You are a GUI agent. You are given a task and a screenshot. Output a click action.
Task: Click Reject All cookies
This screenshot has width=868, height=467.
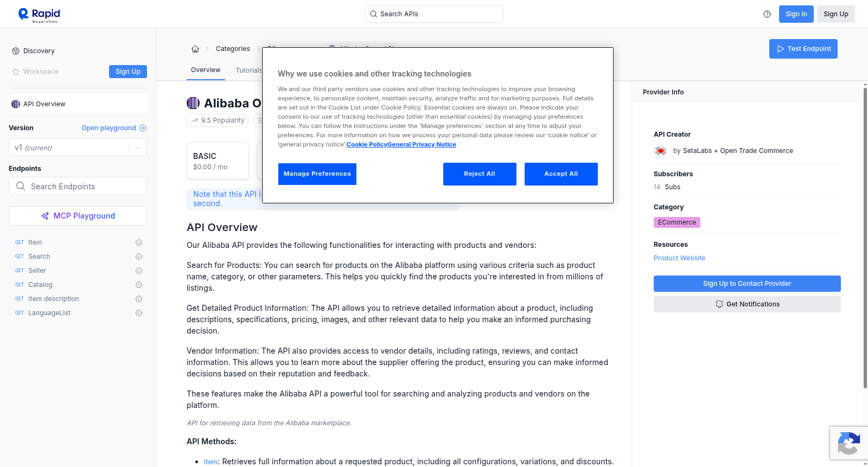[x=480, y=174]
